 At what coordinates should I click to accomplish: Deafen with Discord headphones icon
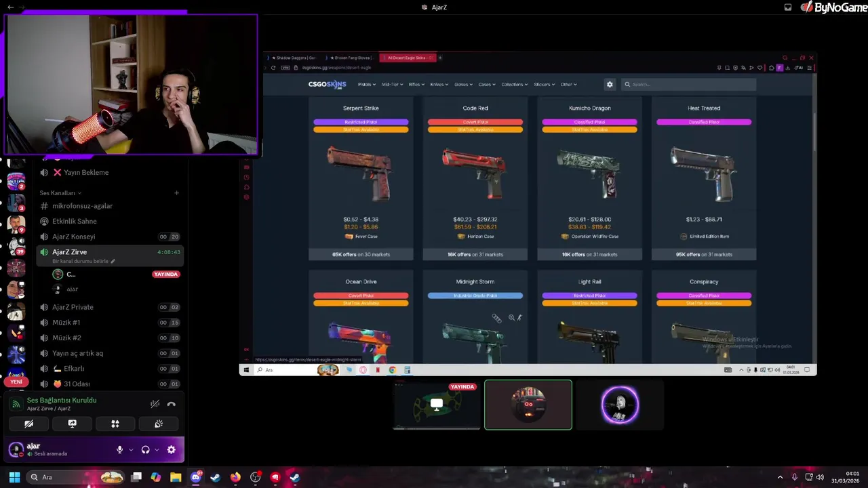point(145,449)
